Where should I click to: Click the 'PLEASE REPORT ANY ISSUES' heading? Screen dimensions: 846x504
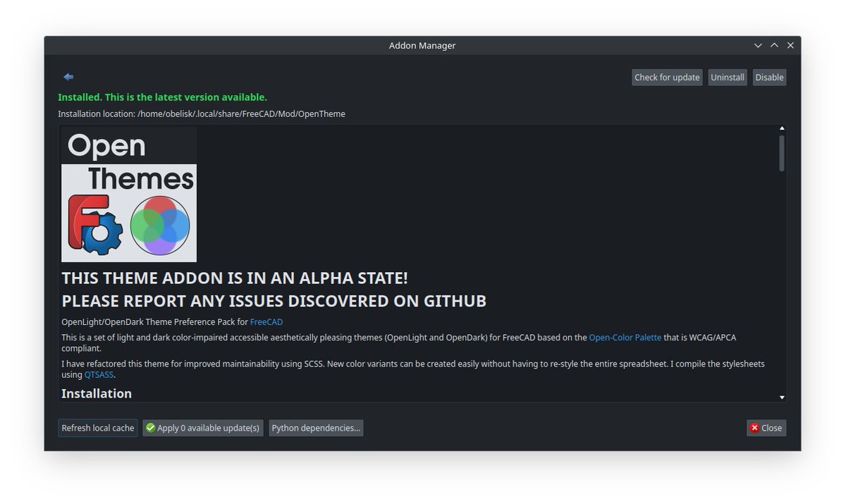(274, 301)
